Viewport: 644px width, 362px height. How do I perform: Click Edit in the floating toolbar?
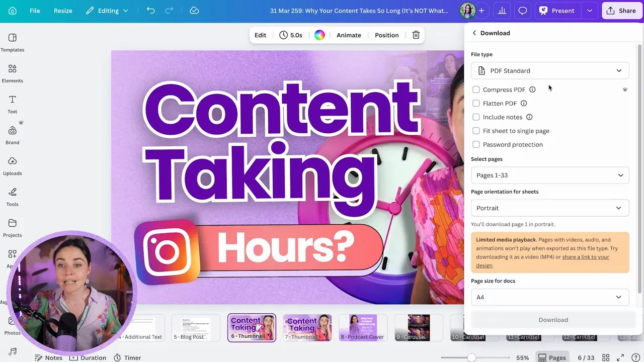click(x=260, y=35)
